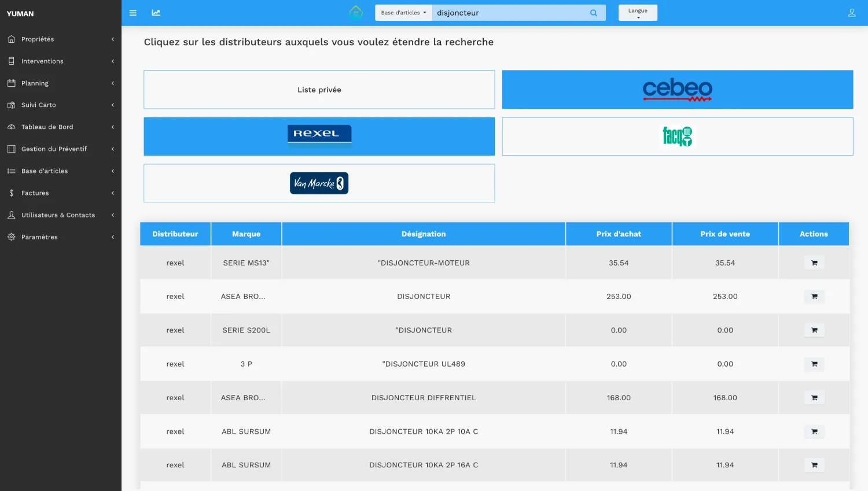Click the Suivi Carto map icon

12,105
